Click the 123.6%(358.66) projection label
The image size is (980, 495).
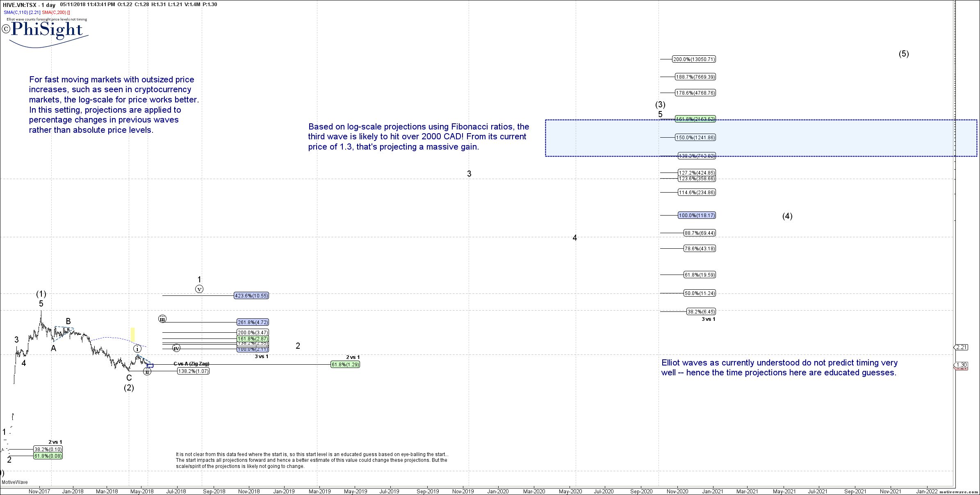[x=697, y=179]
